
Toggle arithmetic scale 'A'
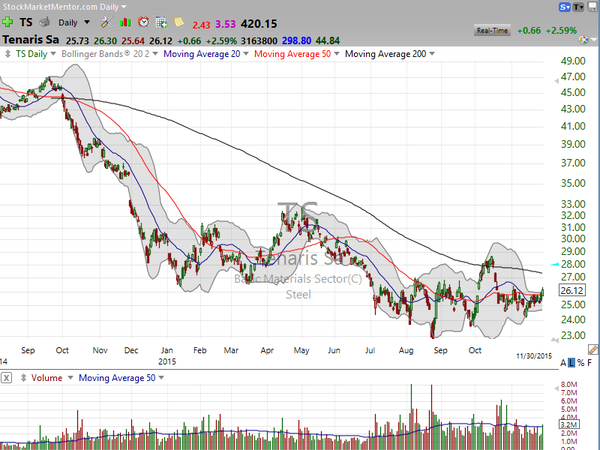(x=563, y=363)
